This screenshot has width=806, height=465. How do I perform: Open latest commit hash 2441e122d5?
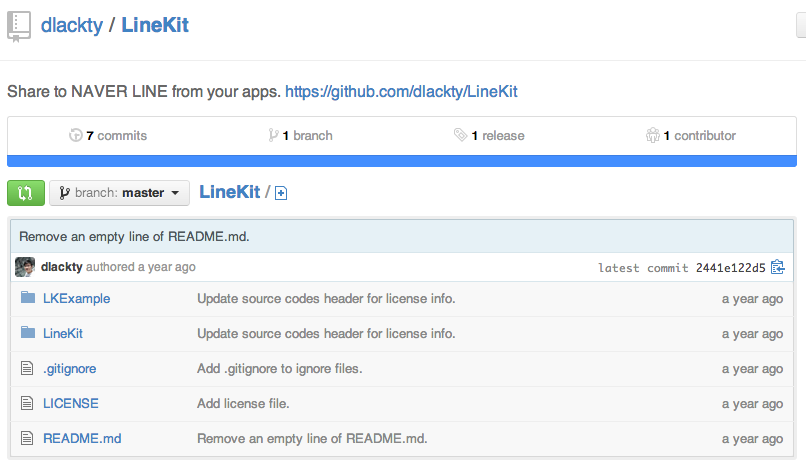(730, 268)
